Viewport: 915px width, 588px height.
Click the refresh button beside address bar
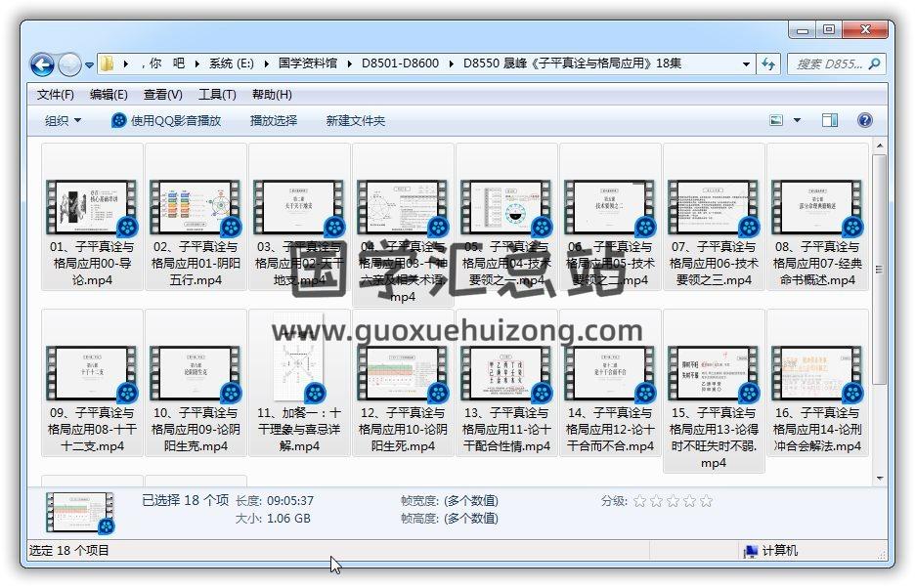click(x=768, y=64)
